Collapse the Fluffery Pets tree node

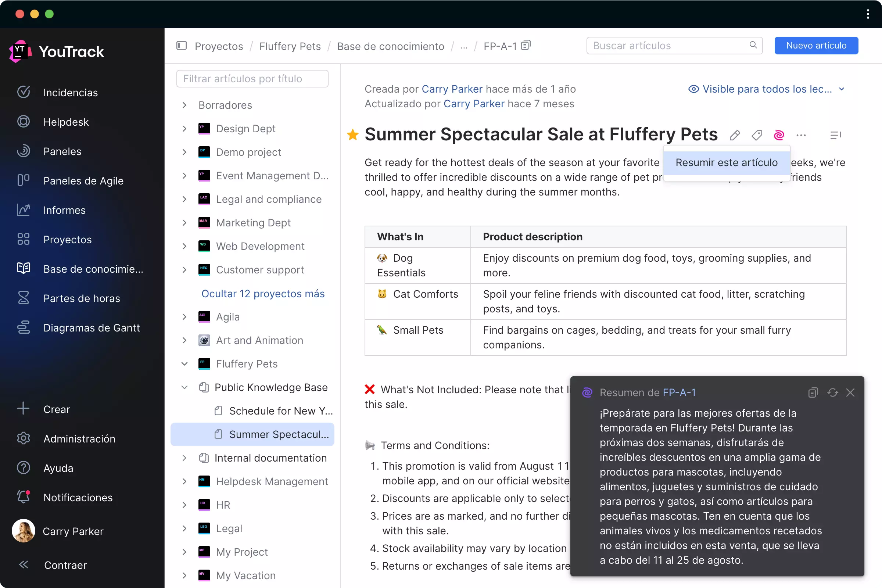[184, 364]
